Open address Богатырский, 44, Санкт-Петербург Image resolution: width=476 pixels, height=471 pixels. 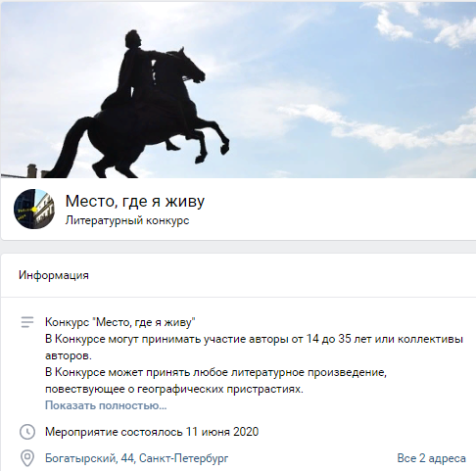(136, 458)
